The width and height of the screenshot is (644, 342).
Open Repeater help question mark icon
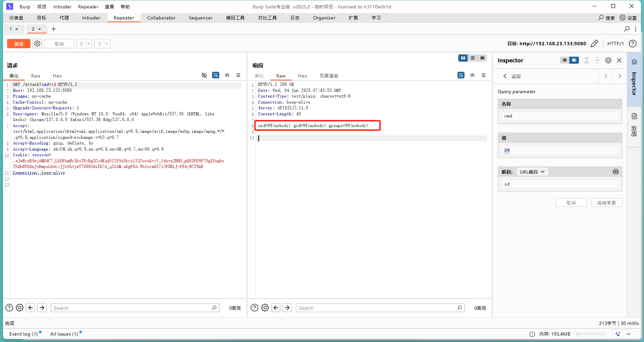coord(633,44)
